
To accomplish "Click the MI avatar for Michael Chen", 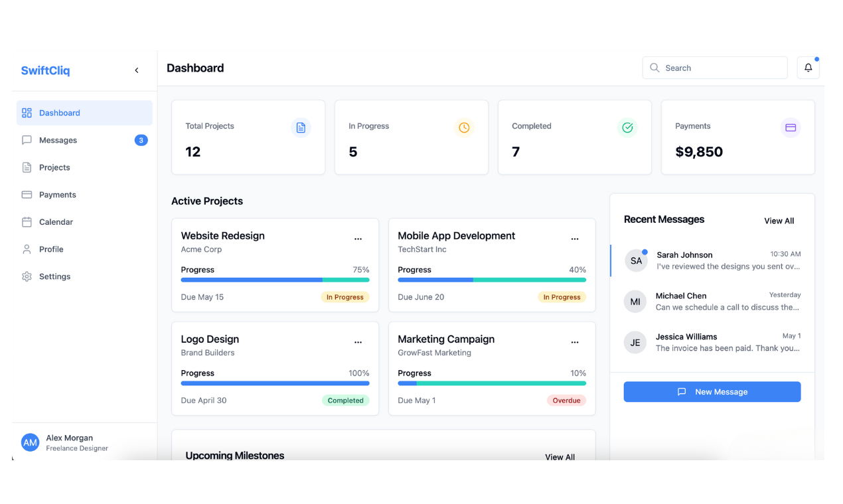I will pos(635,301).
